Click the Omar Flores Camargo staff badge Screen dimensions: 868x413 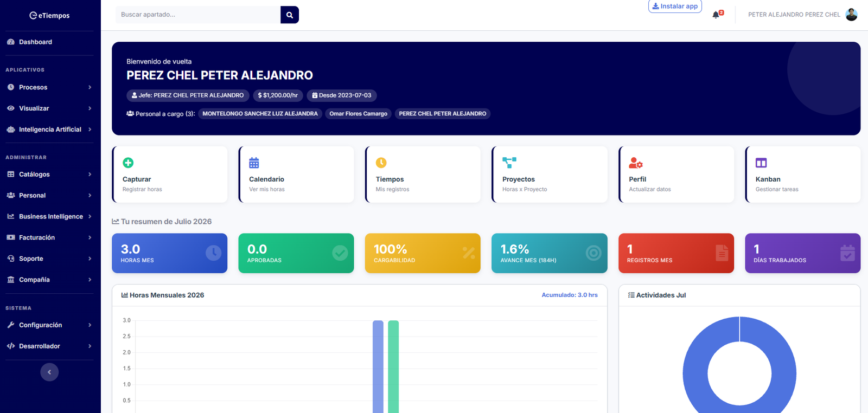(359, 114)
